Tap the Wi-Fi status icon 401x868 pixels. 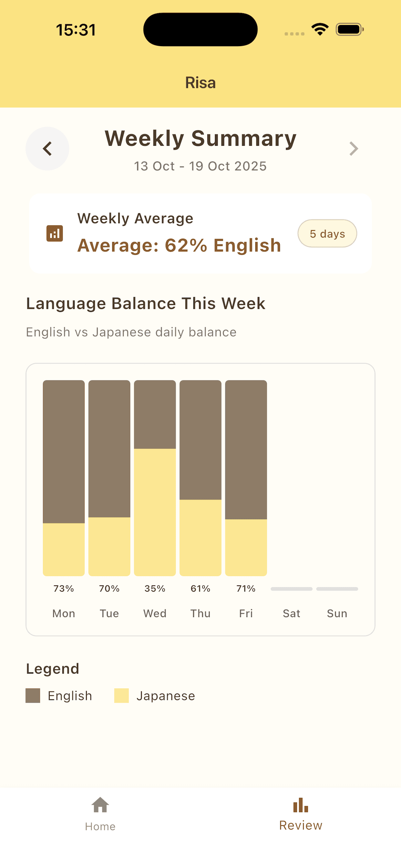[320, 29]
